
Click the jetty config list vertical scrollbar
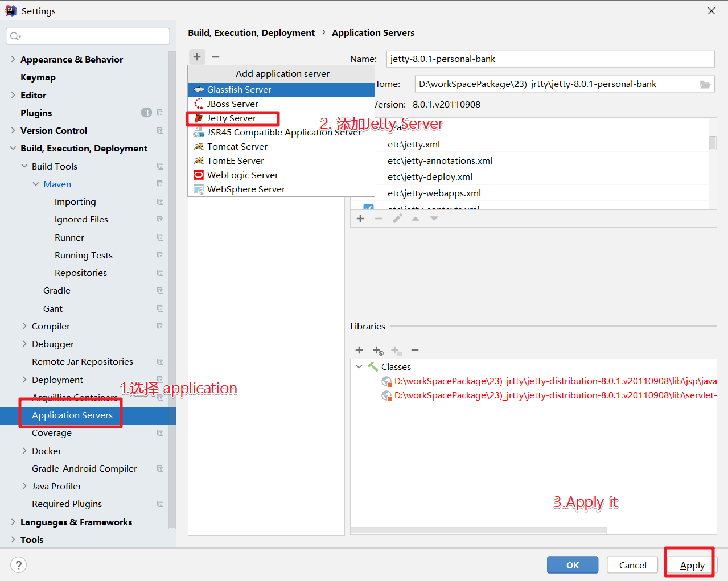click(713, 142)
